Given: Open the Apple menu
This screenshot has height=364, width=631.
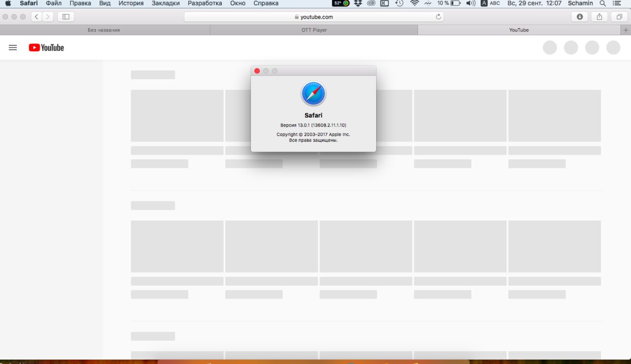Looking at the screenshot, I should pyautogui.click(x=8, y=3).
